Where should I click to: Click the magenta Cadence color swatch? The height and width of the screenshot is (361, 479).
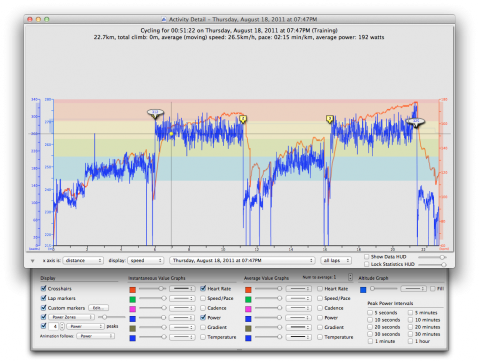(133, 309)
